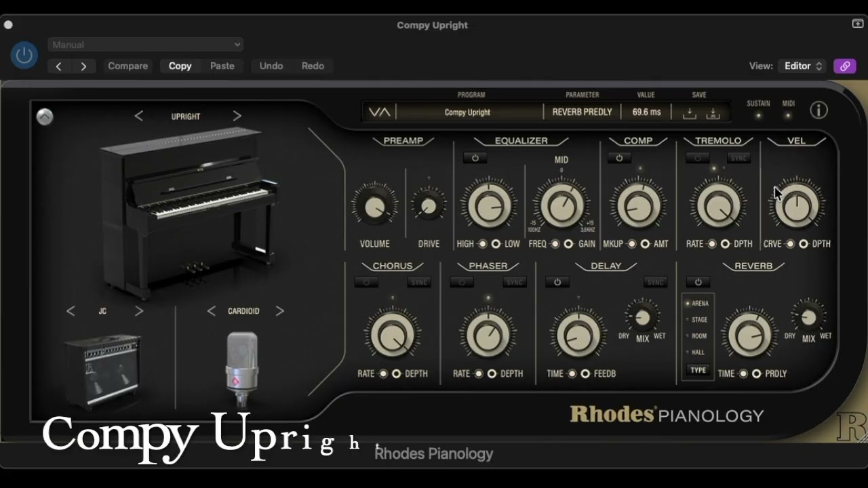Viewport: 868px width, 488px height.
Task: Go to previous preset with left arrow
Action: click(x=59, y=66)
